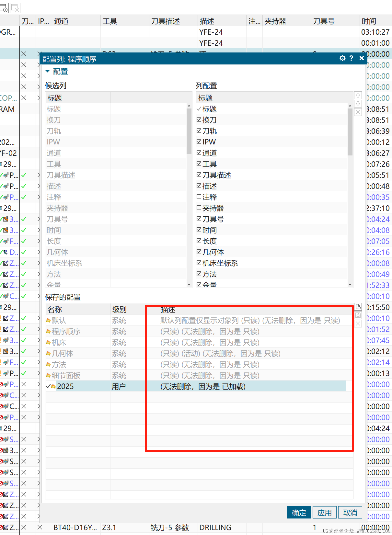Screen dimensions: 392x535
Task: Click time value 00:01:00 in table
Action: (375, 43)
